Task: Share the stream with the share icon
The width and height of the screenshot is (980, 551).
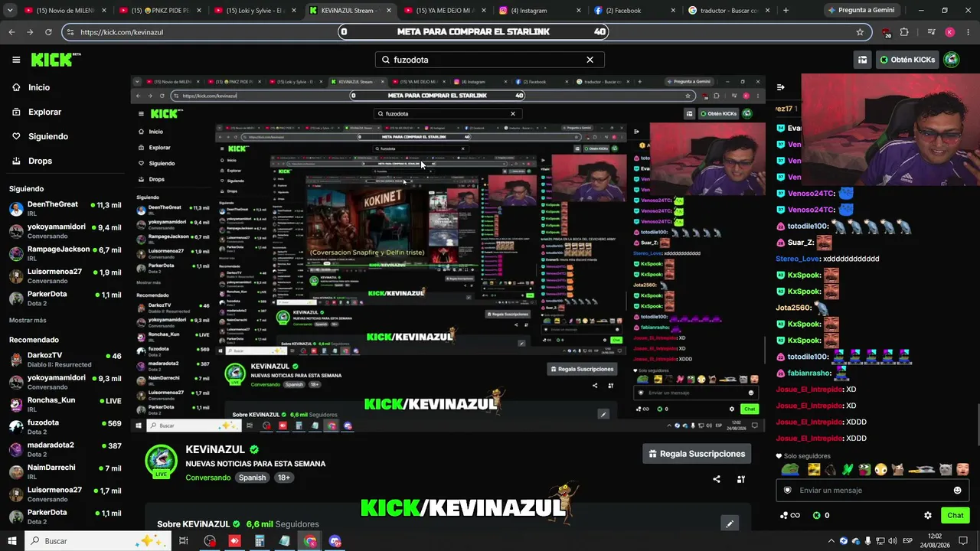Action: coord(717,479)
